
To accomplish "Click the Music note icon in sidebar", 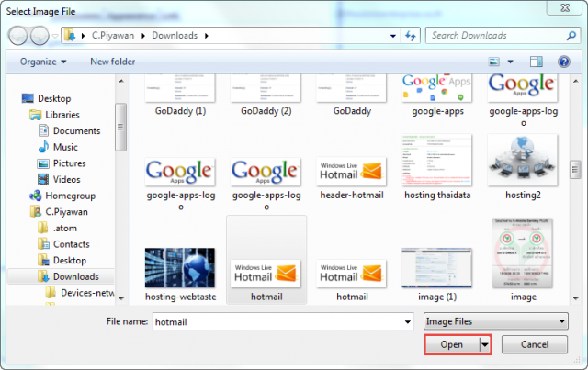I will coord(43,147).
